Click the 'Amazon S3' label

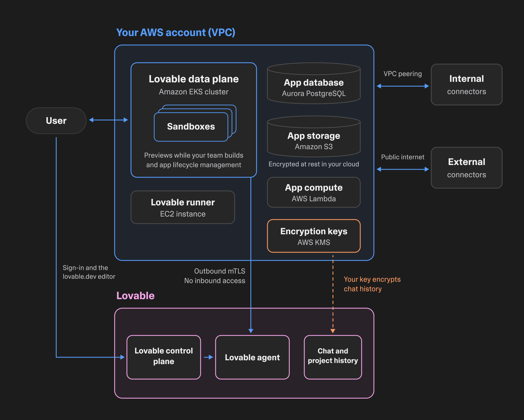pos(314,147)
